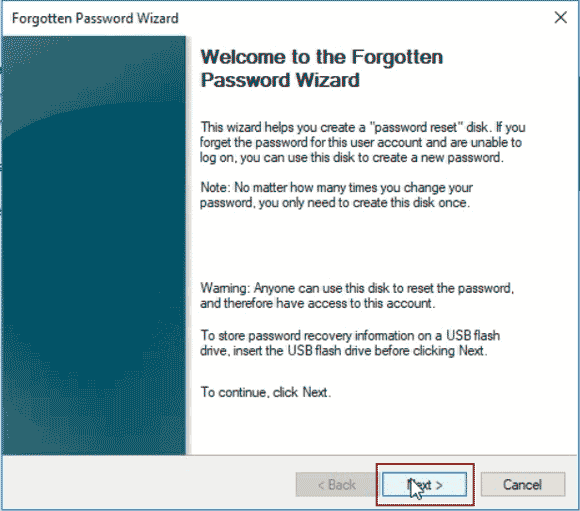The width and height of the screenshot is (580, 511).
Task: Click the empty grey area left of Back
Action: point(148,483)
